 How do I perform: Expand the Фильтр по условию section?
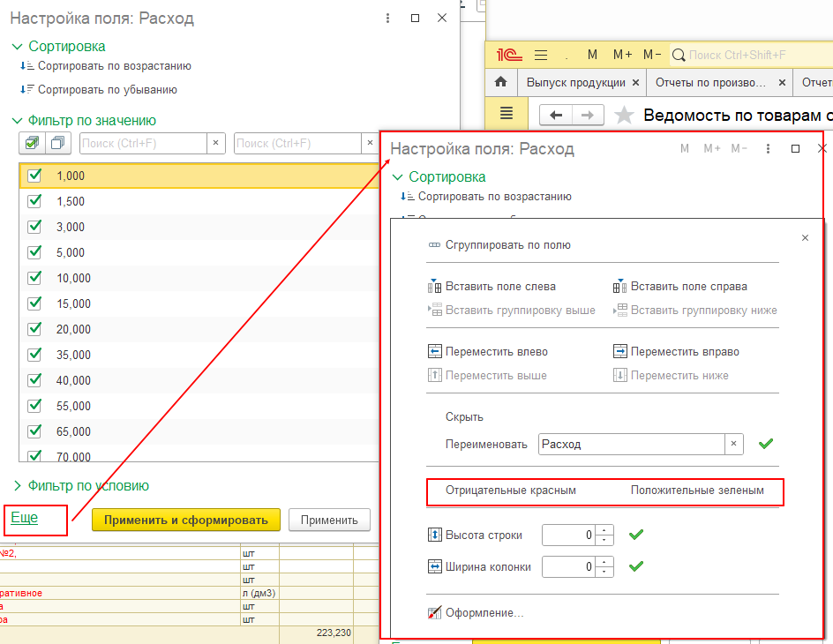[18, 485]
